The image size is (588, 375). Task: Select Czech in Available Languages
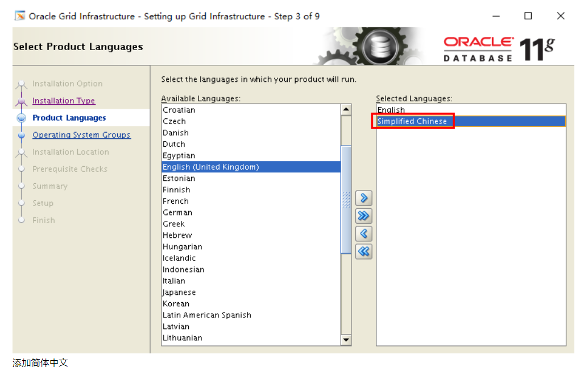(x=251, y=121)
